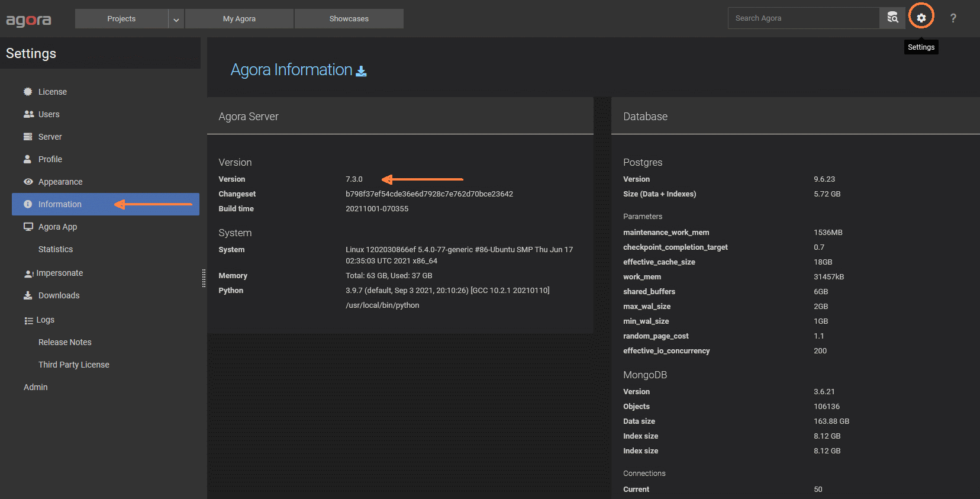Click the random_page_cost value 1.1
The image size is (980, 499).
pos(818,336)
